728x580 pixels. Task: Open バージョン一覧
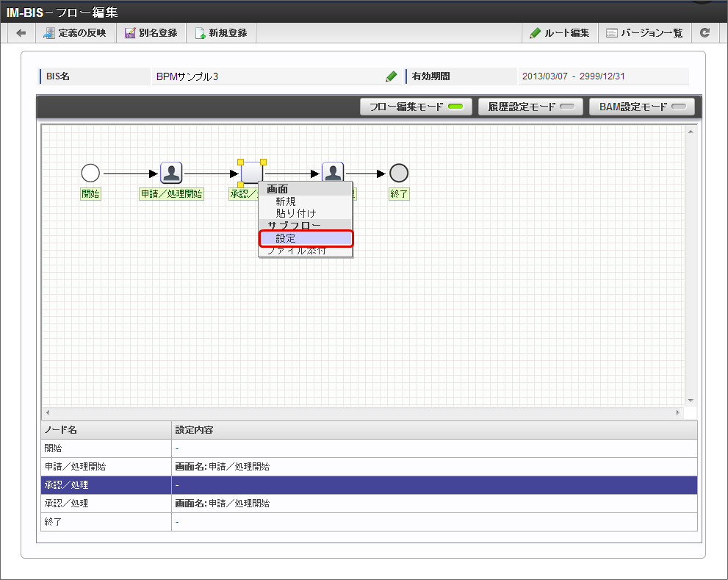[x=644, y=33]
